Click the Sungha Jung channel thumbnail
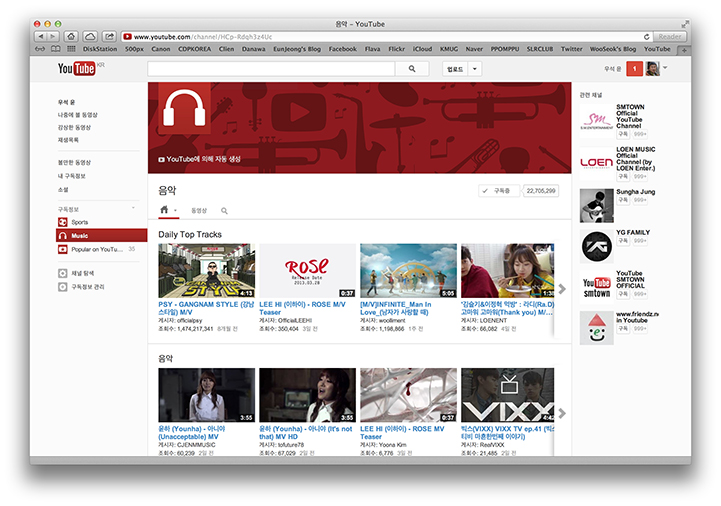 (596, 206)
